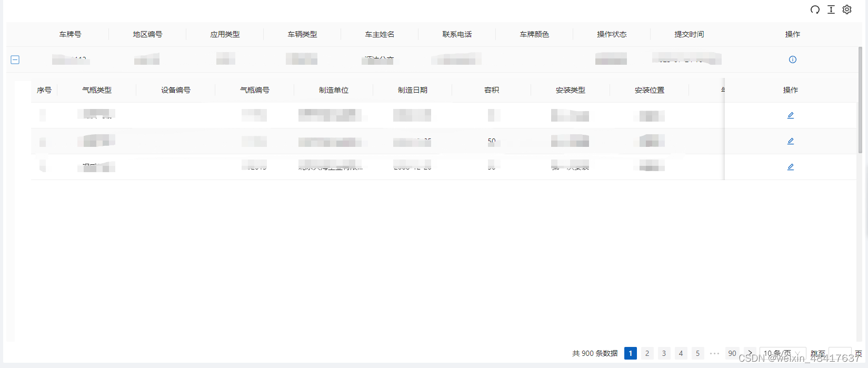The image size is (868, 368).
Task: Click the 车辆类型 column header
Action: pyautogui.click(x=303, y=34)
